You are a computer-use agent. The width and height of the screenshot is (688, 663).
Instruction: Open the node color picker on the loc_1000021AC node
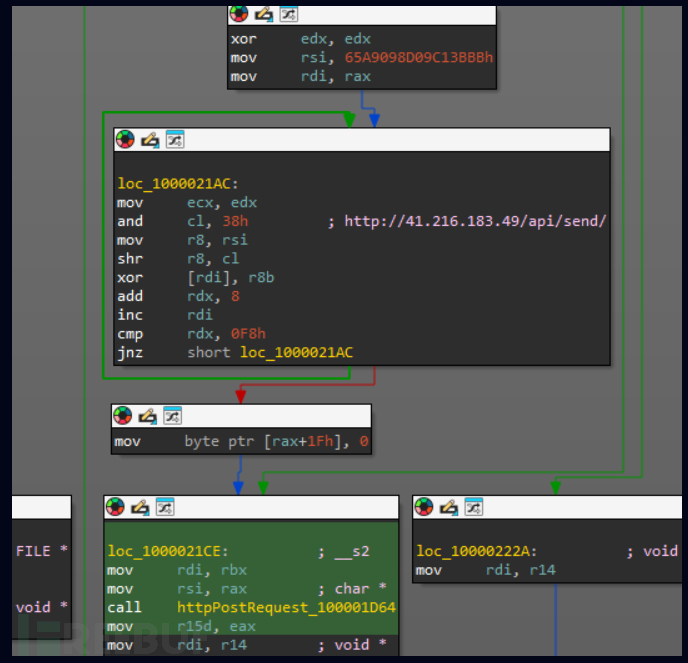pos(125,139)
